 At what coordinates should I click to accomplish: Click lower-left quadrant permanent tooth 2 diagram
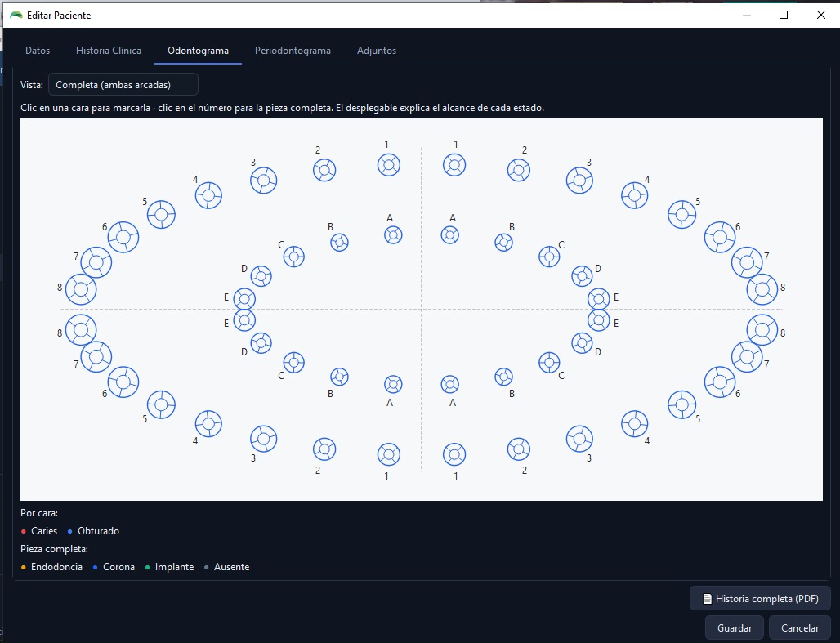[x=324, y=449]
